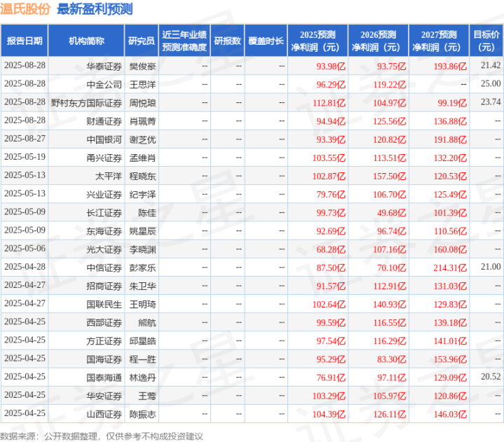Click report date 2025-05-19
The image size is (504, 442).
tap(25, 157)
